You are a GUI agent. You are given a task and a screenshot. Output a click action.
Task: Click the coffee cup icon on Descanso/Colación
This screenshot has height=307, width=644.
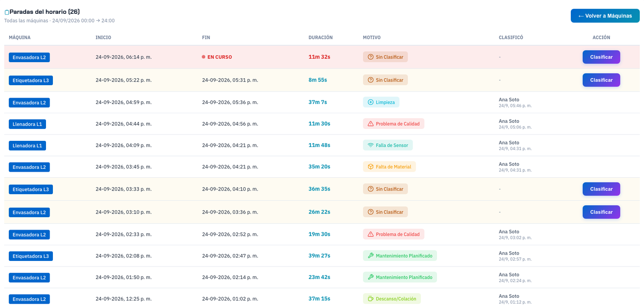[370, 299]
